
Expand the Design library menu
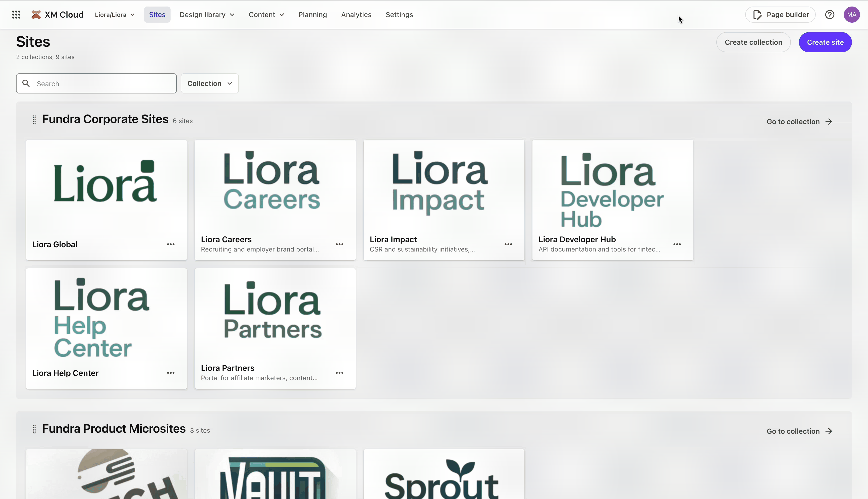pos(207,14)
